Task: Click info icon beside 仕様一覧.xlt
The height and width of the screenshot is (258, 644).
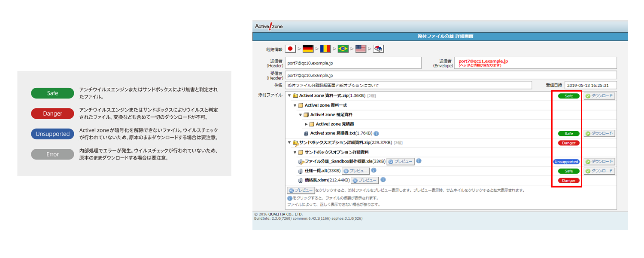Action: [374, 171]
